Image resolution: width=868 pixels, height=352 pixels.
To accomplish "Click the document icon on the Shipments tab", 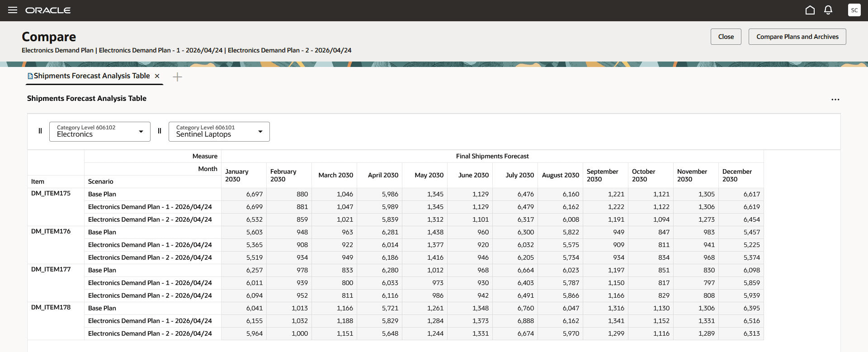I will (x=30, y=76).
